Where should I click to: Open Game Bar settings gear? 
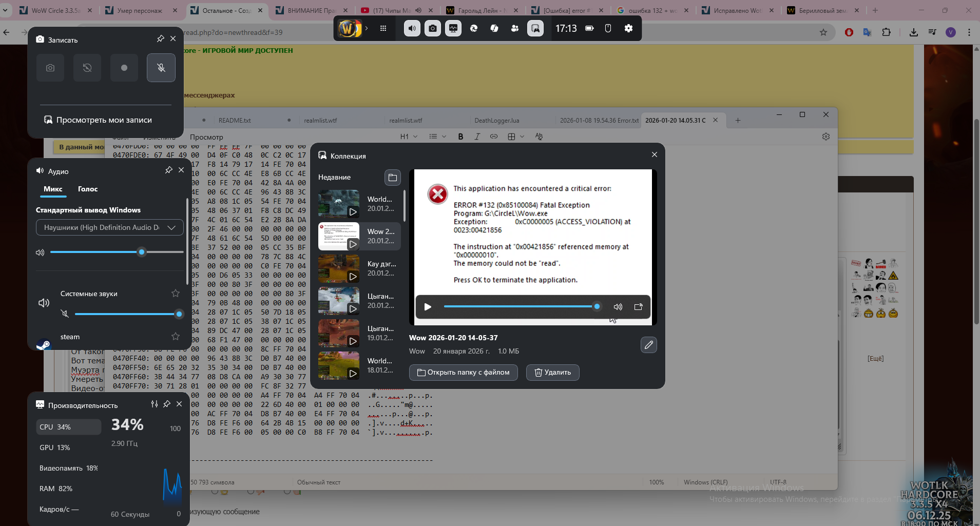tap(628, 28)
